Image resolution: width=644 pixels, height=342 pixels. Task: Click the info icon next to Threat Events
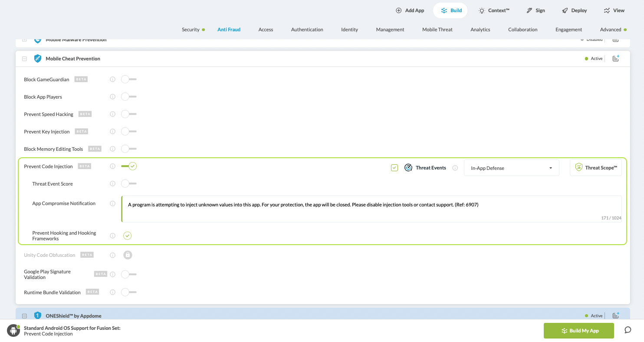(455, 168)
